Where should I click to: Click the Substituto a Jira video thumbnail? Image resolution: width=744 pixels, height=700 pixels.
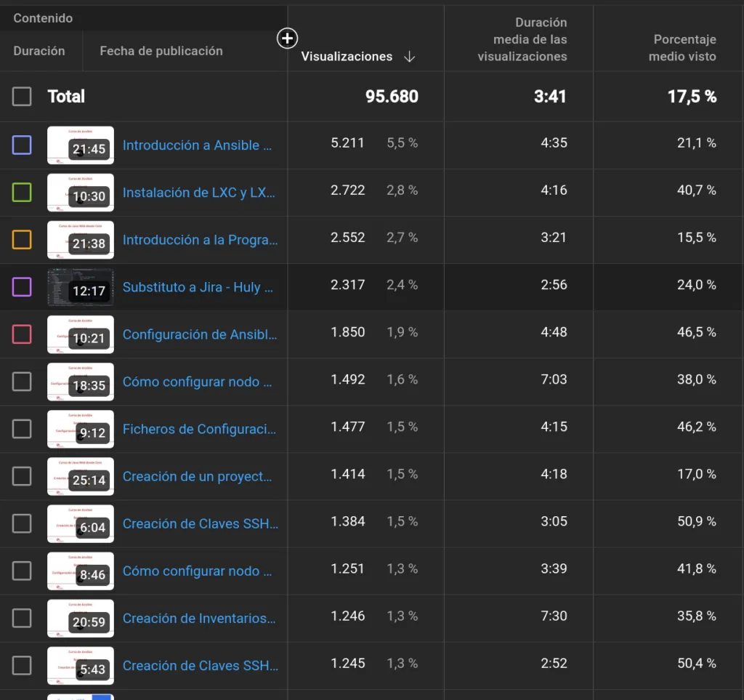click(x=81, y=287)
